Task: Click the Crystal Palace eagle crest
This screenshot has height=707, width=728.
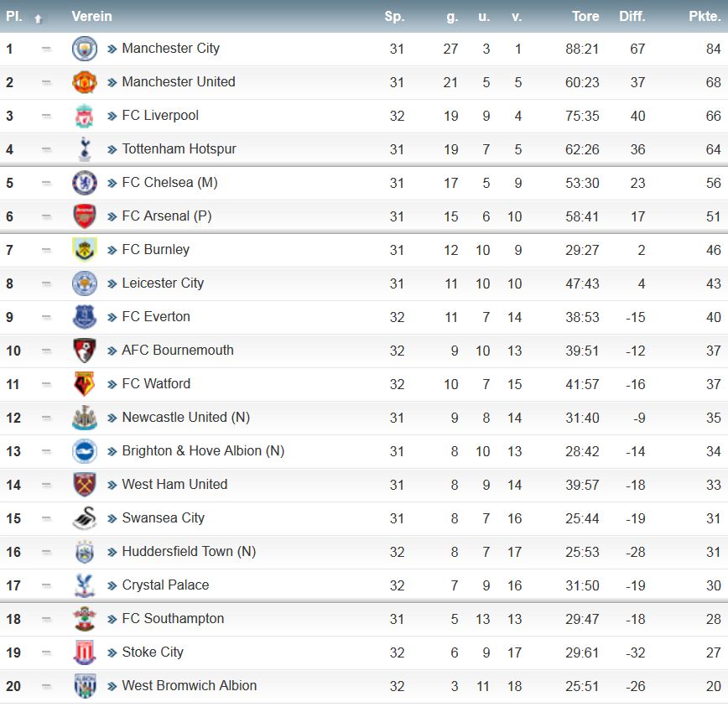Action: click(85, 585)
